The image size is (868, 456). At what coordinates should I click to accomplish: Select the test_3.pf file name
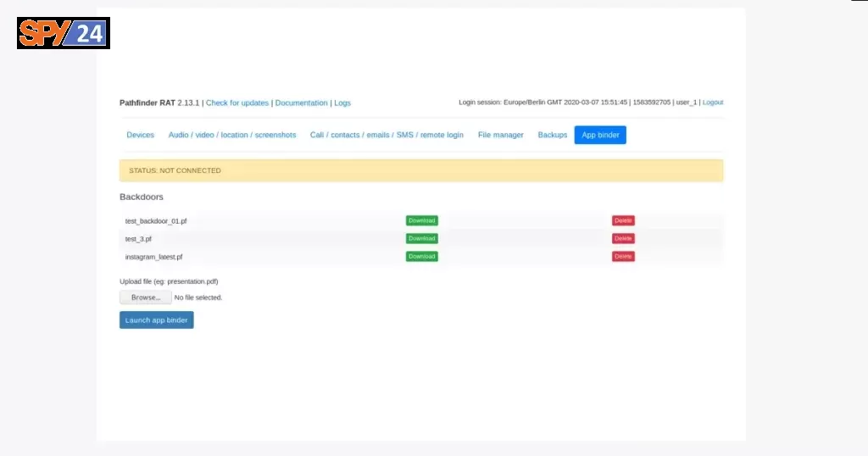click(x=138, y=239)
